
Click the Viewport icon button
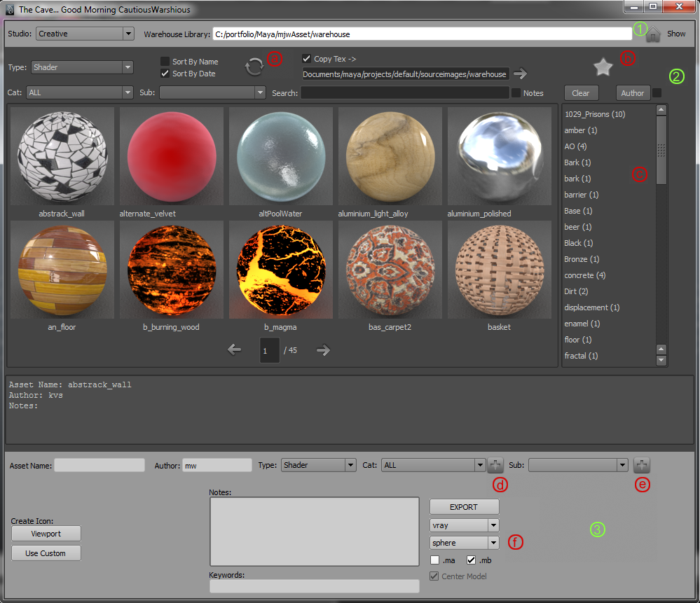pos(46,534)
